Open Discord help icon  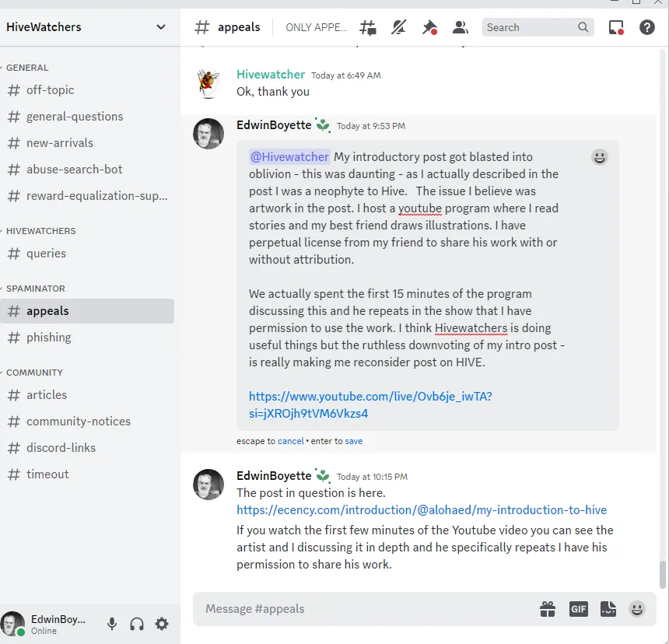[x=646, y=27]
